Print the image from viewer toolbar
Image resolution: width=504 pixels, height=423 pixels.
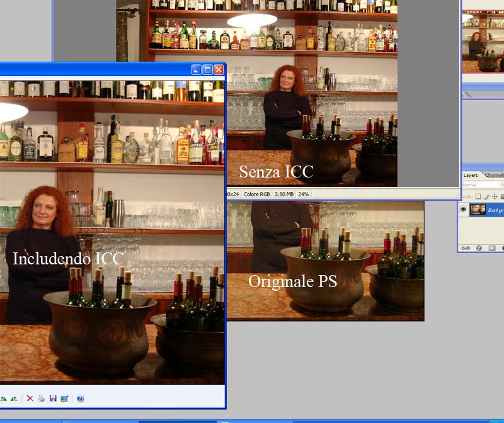(x=41, y=398)
